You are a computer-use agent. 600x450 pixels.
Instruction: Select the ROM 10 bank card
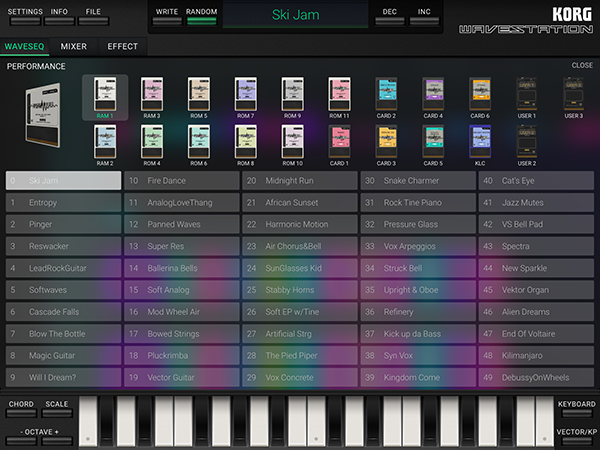pos(292,142)
